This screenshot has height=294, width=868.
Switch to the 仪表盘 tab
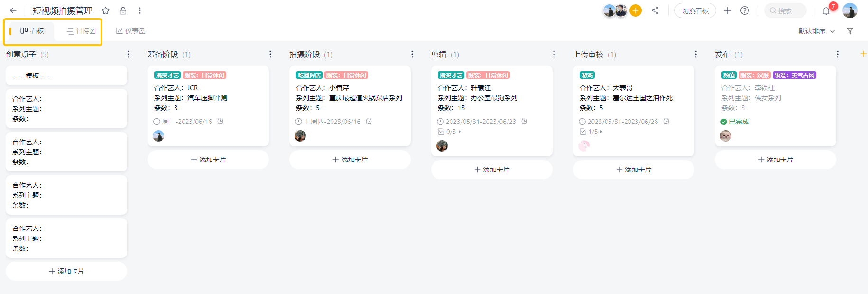click(131, 31)
